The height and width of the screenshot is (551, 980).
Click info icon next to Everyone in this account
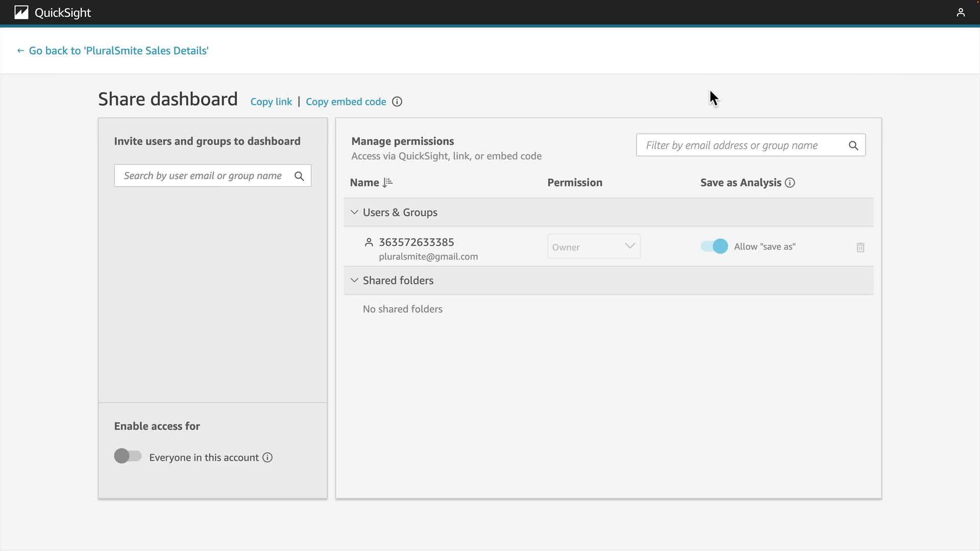pos(267,458)
